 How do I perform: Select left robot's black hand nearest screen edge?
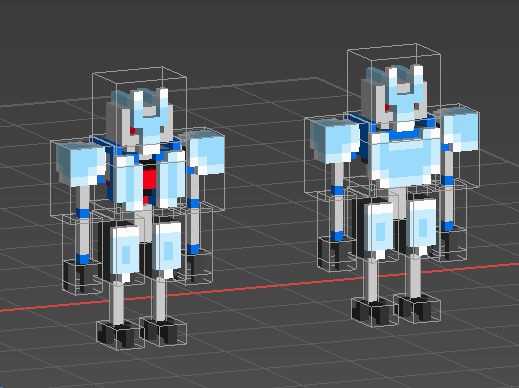pos(82,277)
